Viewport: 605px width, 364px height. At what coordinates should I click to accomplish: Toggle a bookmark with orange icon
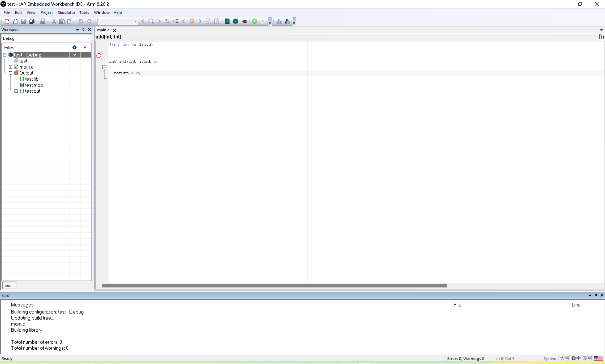(192, 21)
